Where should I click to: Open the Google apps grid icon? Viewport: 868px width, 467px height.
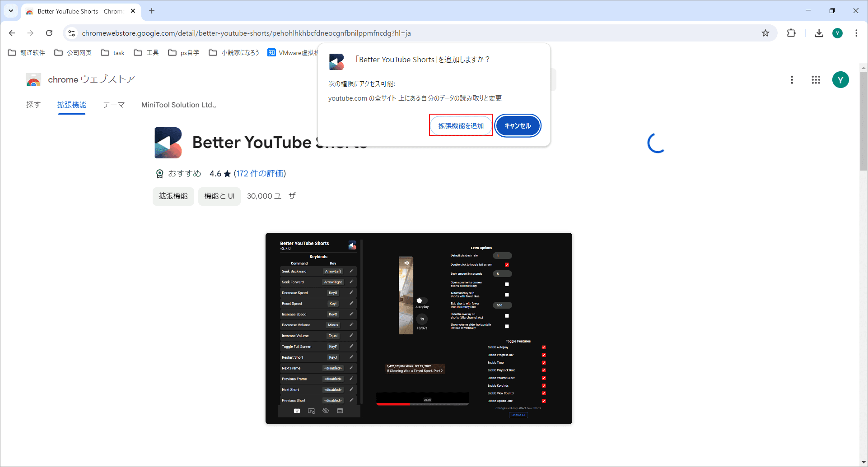coord(816,80)
